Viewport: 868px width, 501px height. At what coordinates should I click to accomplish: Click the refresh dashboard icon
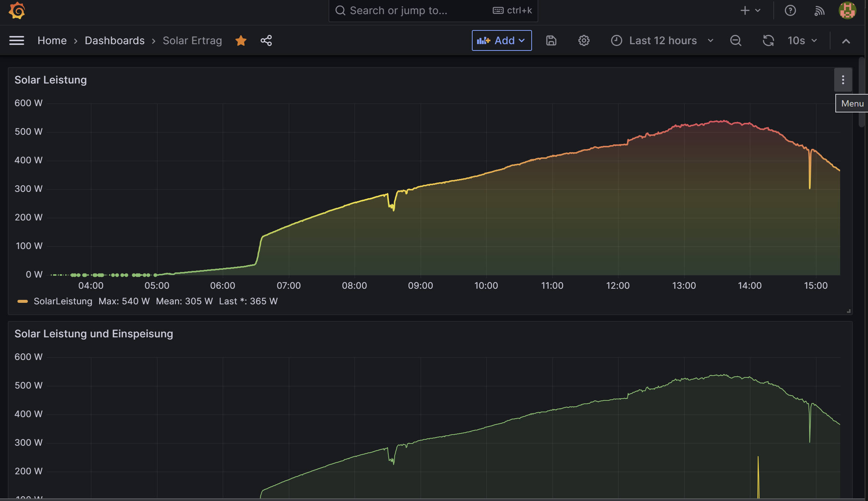coord(768,40)
